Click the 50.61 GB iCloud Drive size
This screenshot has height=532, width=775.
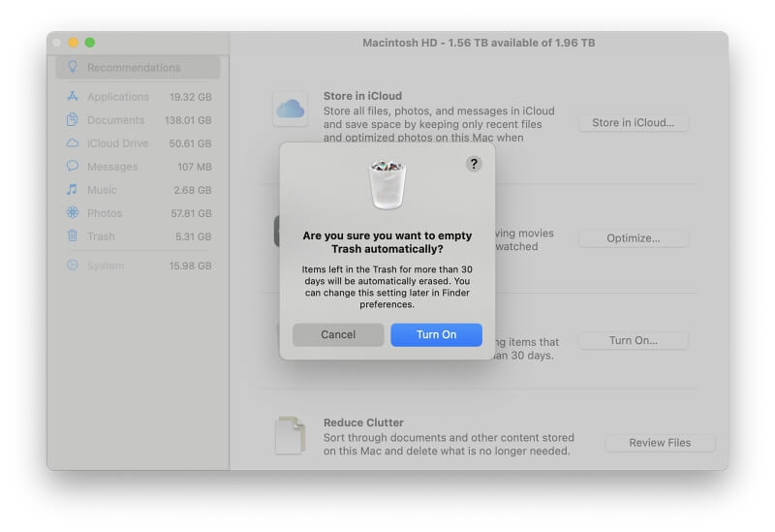click(x=190, y=143)
